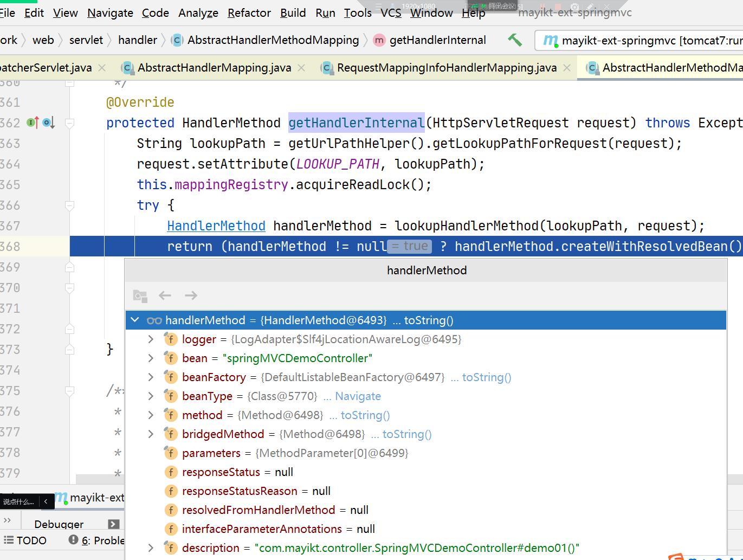Image resolution: width=743 pixels, height=560 pixels.
Task: Toggle fold marker at line 375 comment
Action: [69, 391]
